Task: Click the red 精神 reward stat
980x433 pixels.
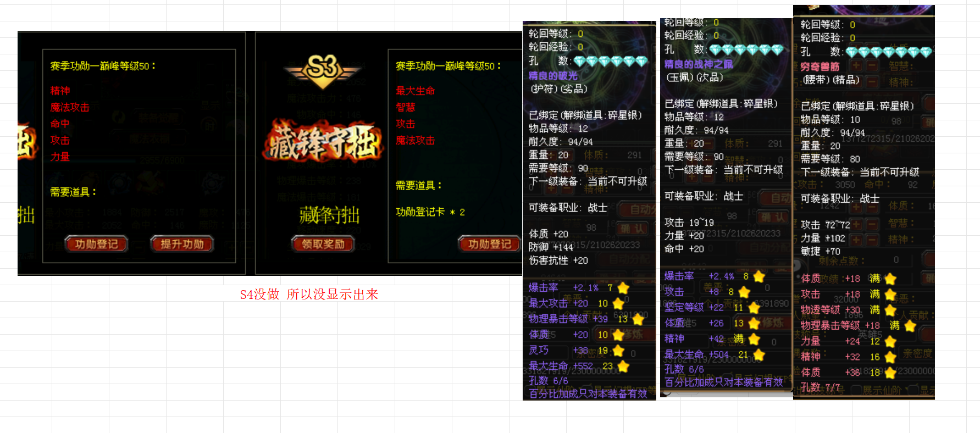Action: [x=60, y=91]
